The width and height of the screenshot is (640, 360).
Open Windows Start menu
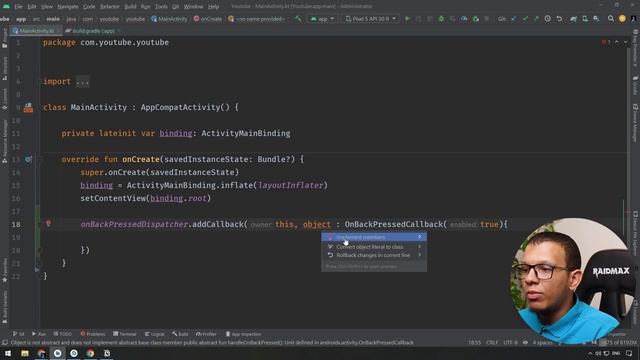pyautogui.click(x=8, y=353)
